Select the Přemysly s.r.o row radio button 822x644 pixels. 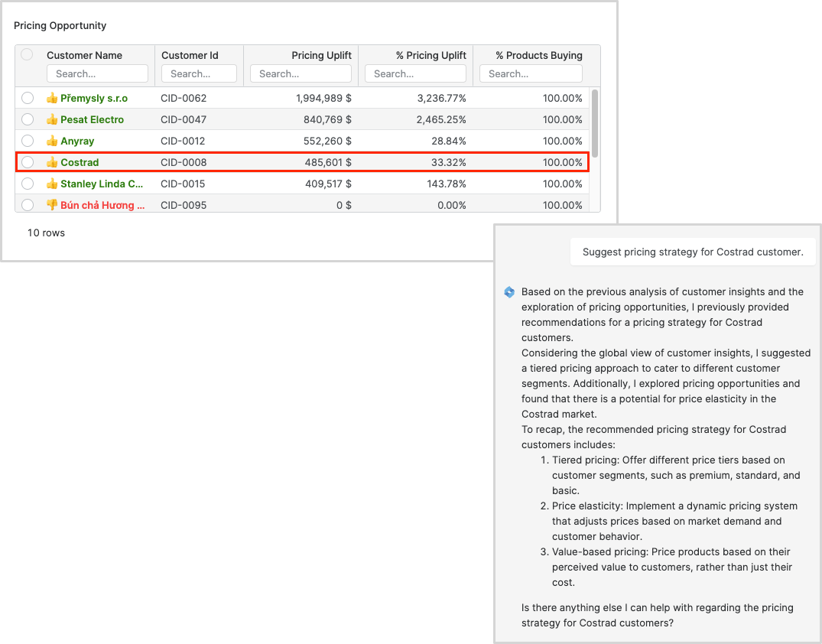pos(28,98)
